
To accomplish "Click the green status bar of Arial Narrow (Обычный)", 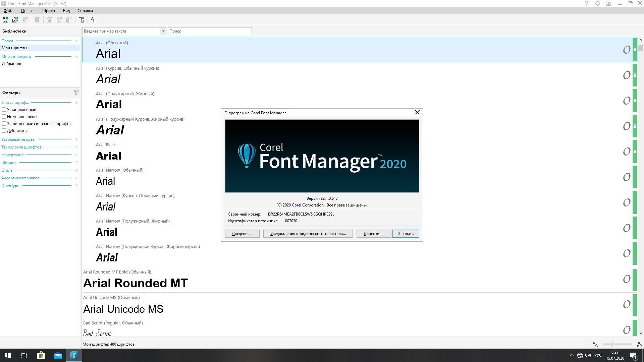I will point(635,177).
